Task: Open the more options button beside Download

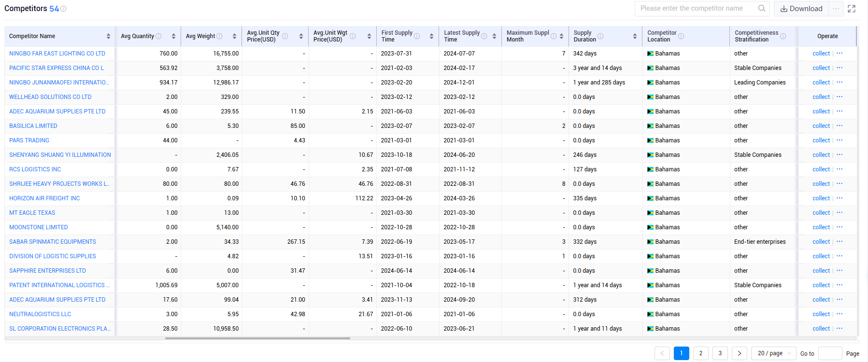Action: pyautogui.click(x=836, y=9)
